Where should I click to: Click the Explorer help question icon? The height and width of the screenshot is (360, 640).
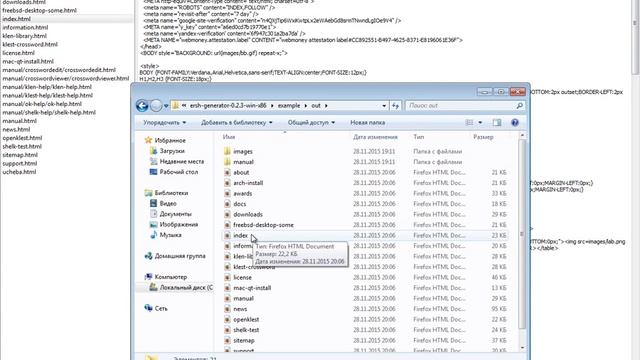[515, 122]
